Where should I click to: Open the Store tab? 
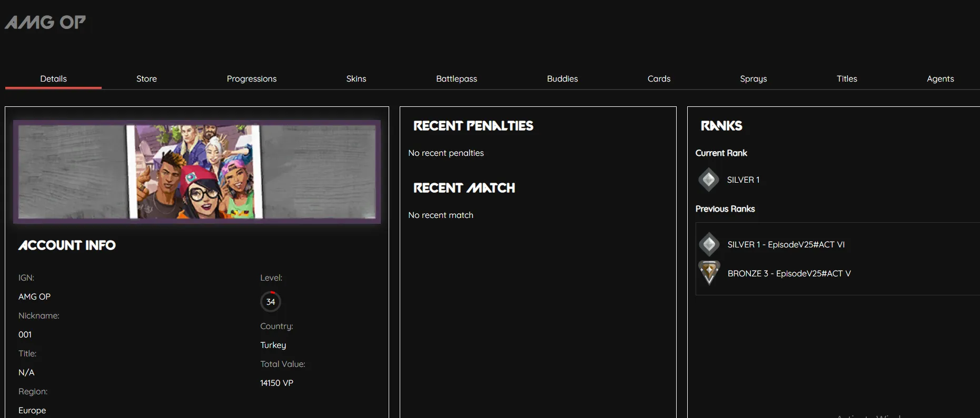[146, 78]
